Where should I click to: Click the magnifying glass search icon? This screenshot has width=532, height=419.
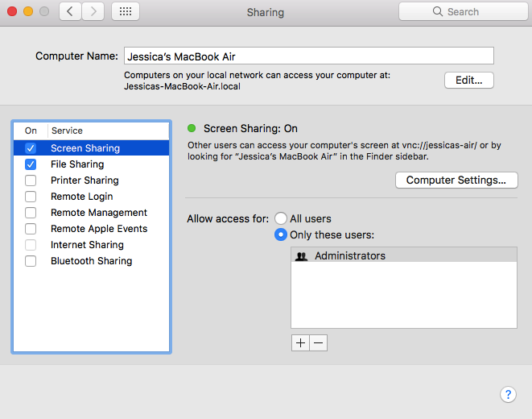tap(437, 11)
